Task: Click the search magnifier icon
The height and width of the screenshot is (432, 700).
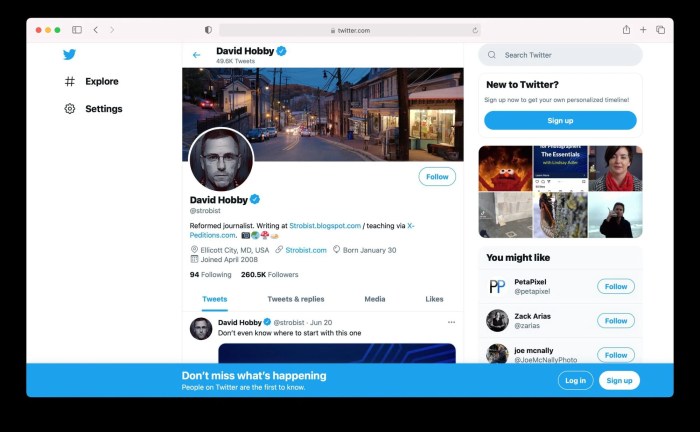Action: pyautogui.click(x=492, y=55)
